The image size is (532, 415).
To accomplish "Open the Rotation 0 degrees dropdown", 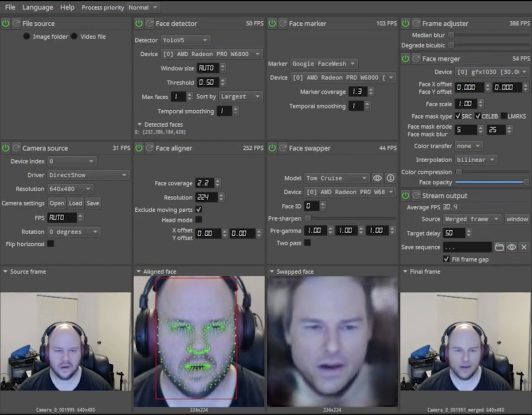I will 74,232.
